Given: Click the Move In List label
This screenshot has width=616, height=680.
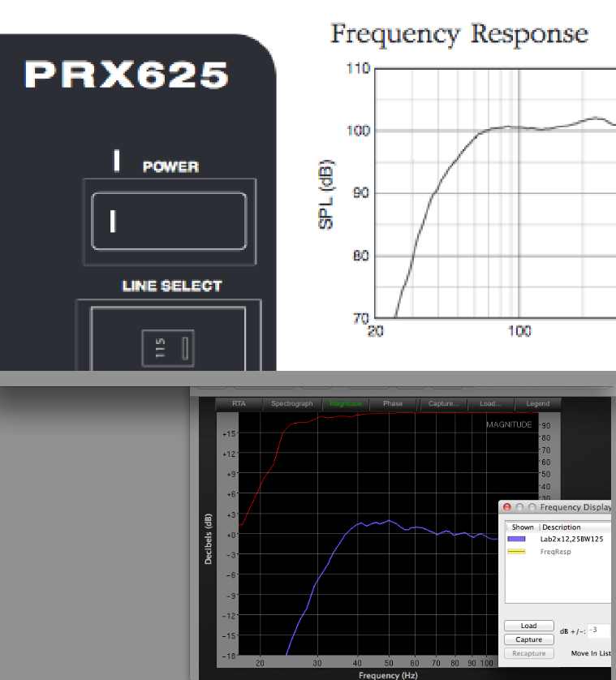Looking at the screenshot, I should pos(591,653).
